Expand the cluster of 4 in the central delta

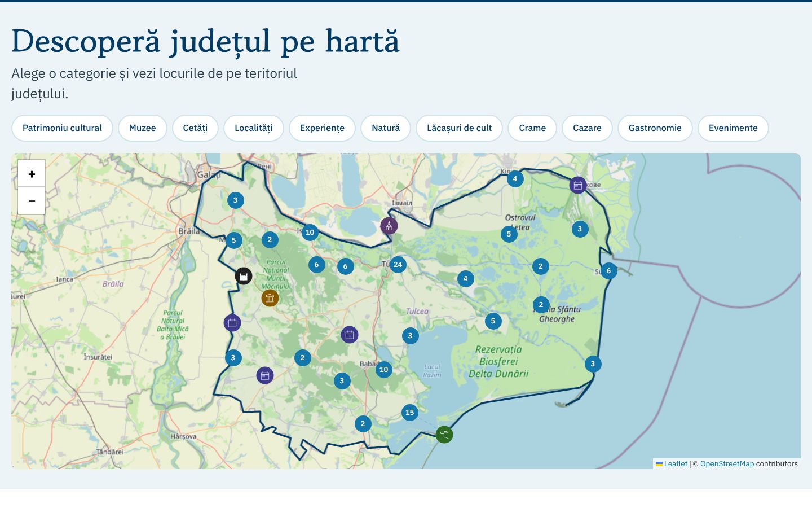(466, 279)
